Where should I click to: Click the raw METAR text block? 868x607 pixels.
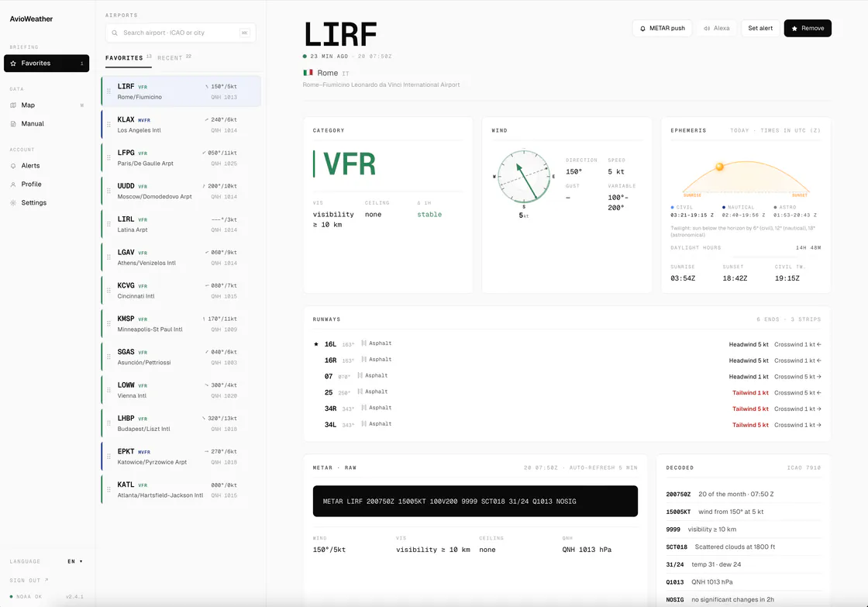pyautogui.click(x=475, y=502)
